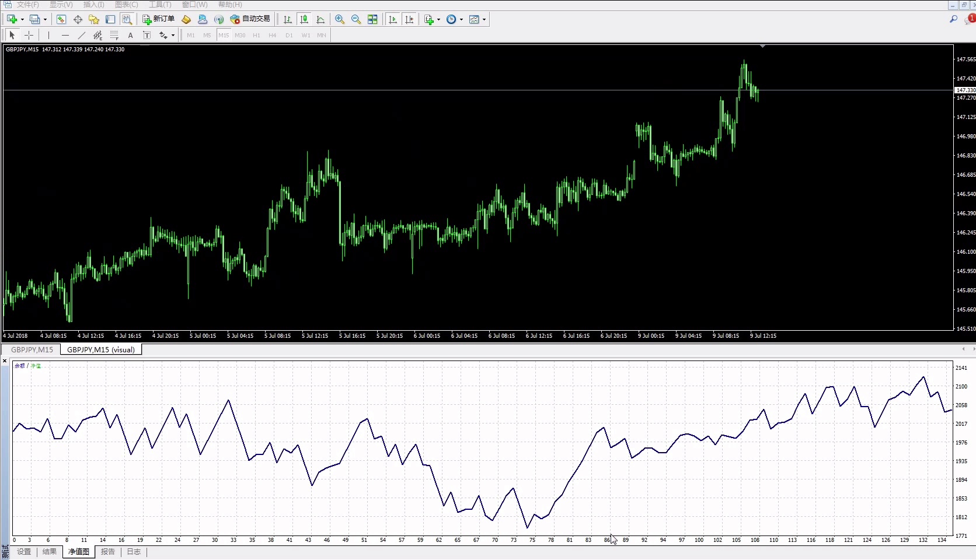Toggle the Data Window crosshair-circle icon
This screenshot has height=560, width=976.
click(78, 19)
